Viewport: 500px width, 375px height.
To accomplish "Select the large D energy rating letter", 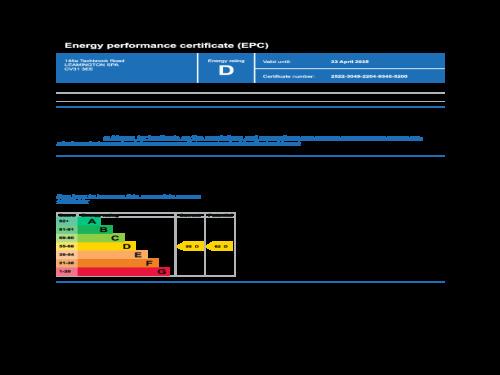I will point(226,70).
